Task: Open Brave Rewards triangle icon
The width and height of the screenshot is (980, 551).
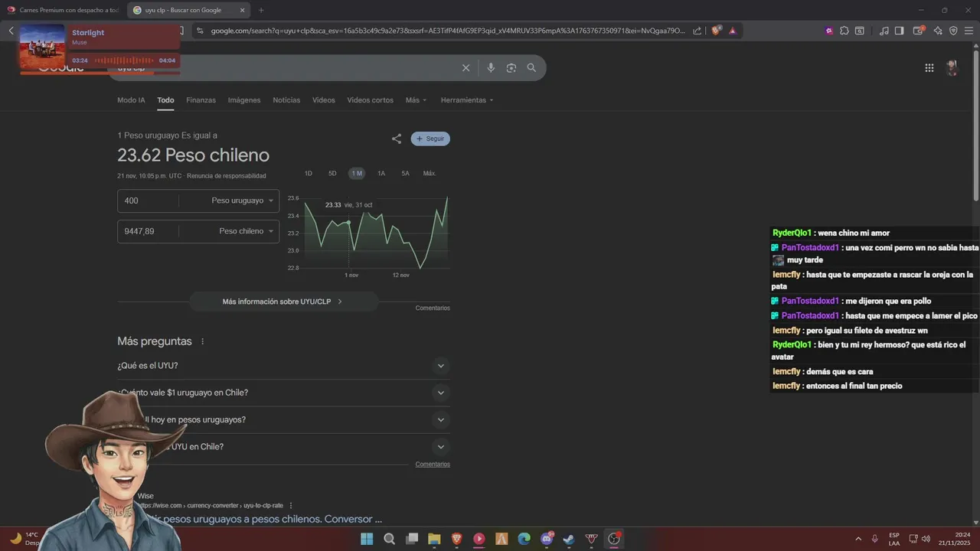Action: coord(733,31)
